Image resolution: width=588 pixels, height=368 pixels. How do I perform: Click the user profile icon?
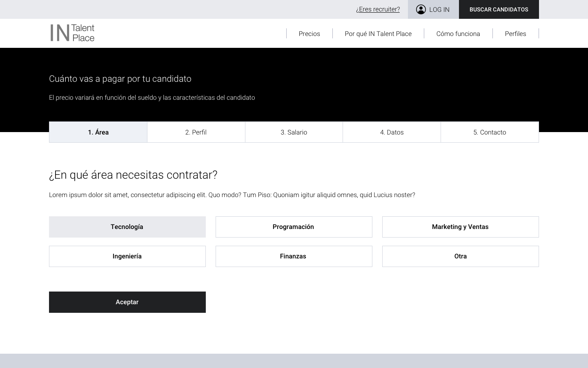[421, 9]
